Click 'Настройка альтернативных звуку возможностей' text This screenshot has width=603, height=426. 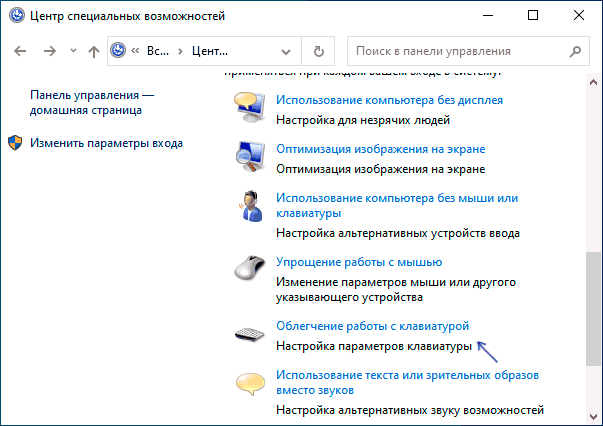tap(410, 410)
